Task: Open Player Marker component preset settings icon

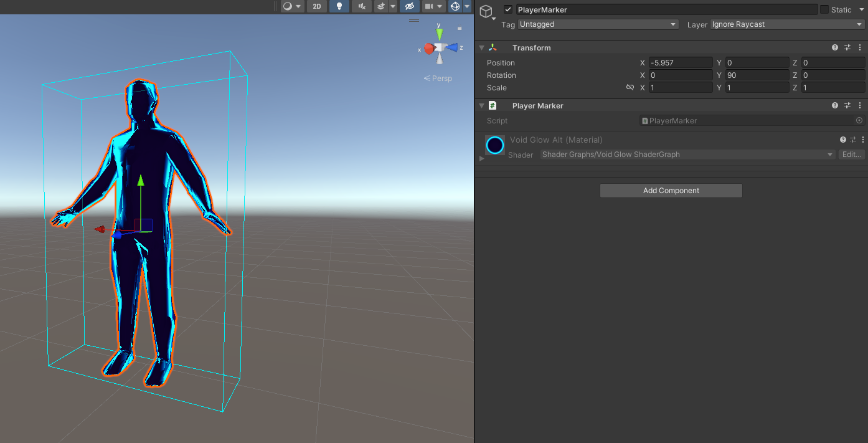Action: click(x=847, y=106)
